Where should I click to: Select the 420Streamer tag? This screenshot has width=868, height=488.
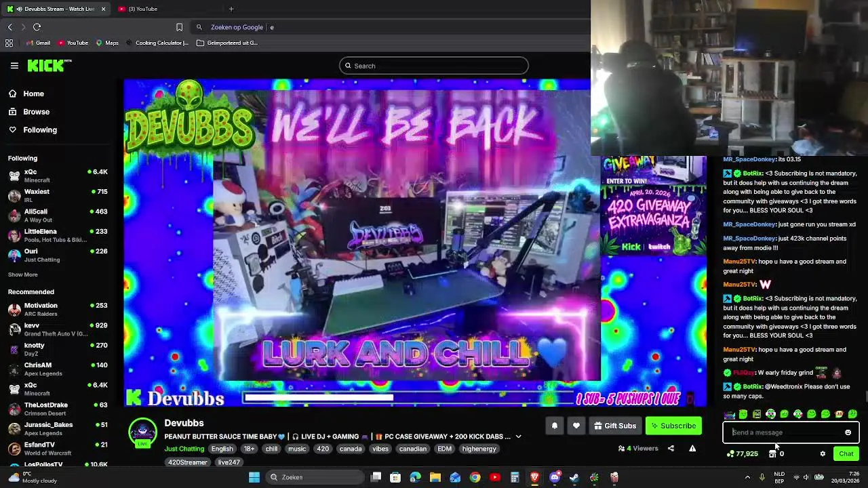point(188,462)
